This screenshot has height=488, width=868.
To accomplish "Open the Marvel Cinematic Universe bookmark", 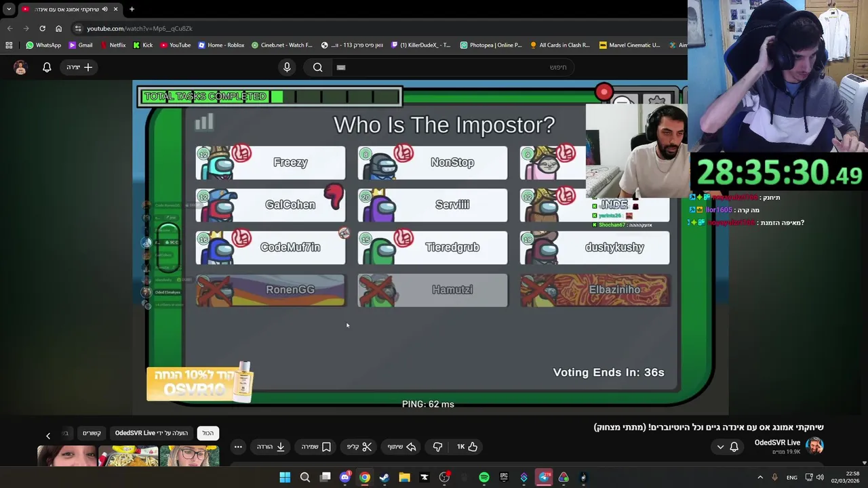I will click(629, 45).
